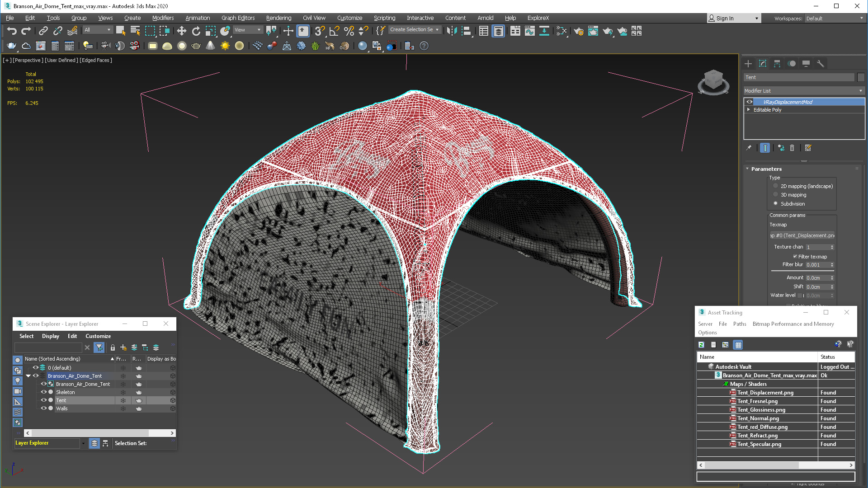Image resolution: width=868 pixels, height=488 pixels.
Task: Toggle Water level checkbox
Action: pos(799,296)
